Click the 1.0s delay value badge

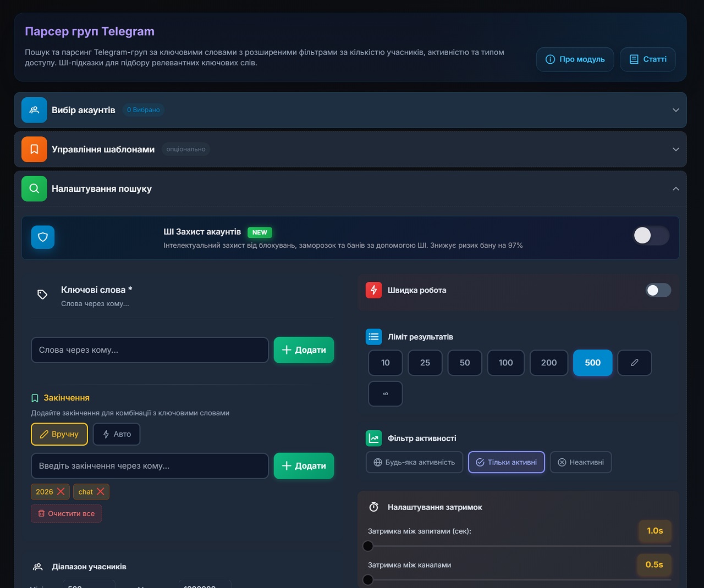pyautogui.click(x=655, y=531)
